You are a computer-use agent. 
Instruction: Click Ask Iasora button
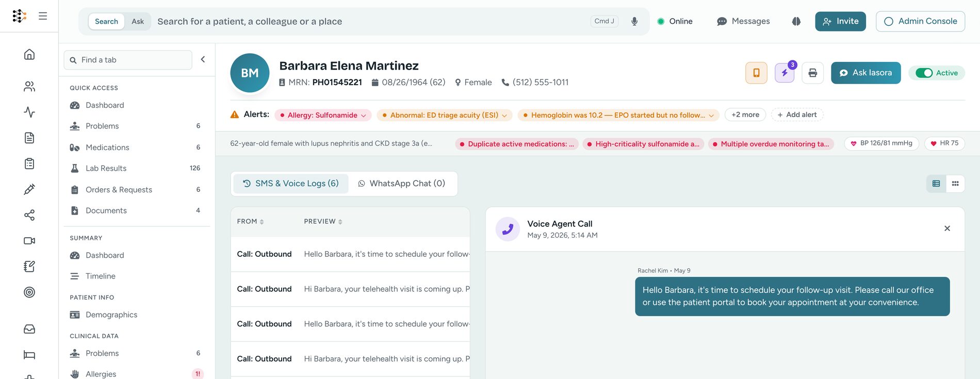865,73
